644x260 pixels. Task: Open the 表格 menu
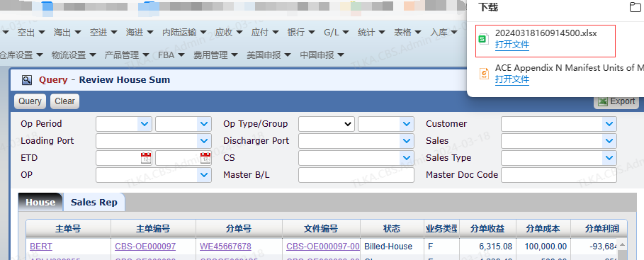tap(407, 33)
